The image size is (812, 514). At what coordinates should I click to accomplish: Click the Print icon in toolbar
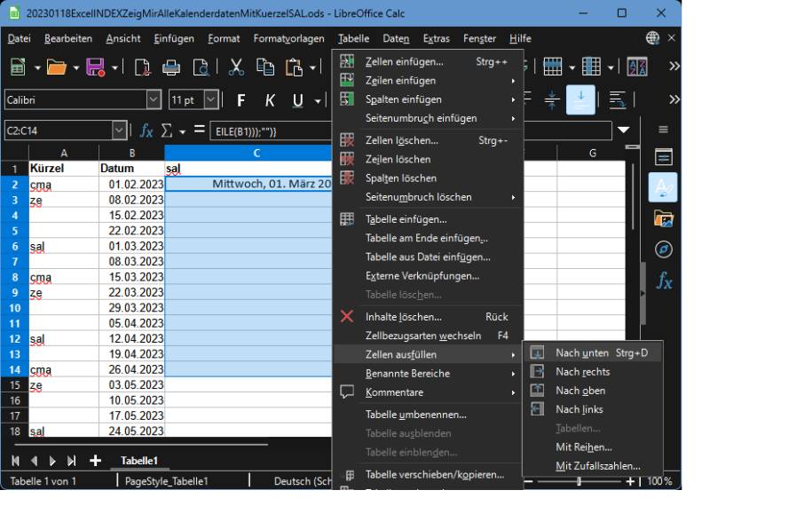(x=171, y=67)
